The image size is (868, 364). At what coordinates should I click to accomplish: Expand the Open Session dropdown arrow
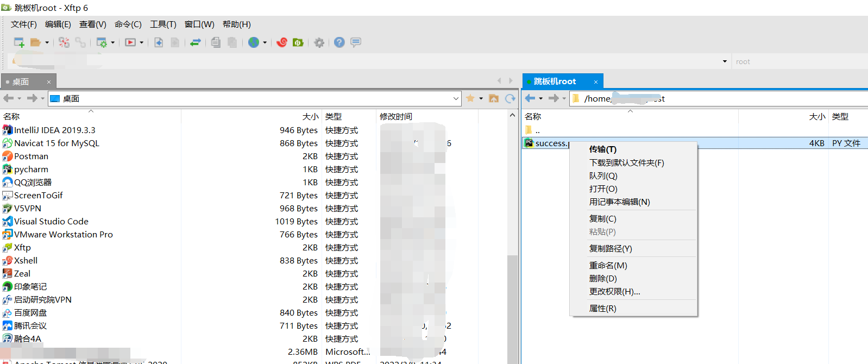pyautogui.click(x=47, y=42)
